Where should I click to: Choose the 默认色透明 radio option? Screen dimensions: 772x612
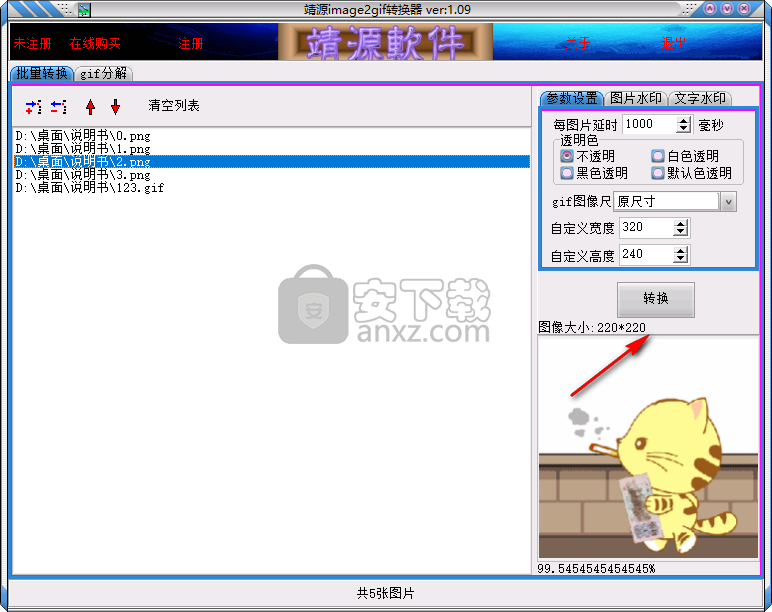[x=657, y=173]
